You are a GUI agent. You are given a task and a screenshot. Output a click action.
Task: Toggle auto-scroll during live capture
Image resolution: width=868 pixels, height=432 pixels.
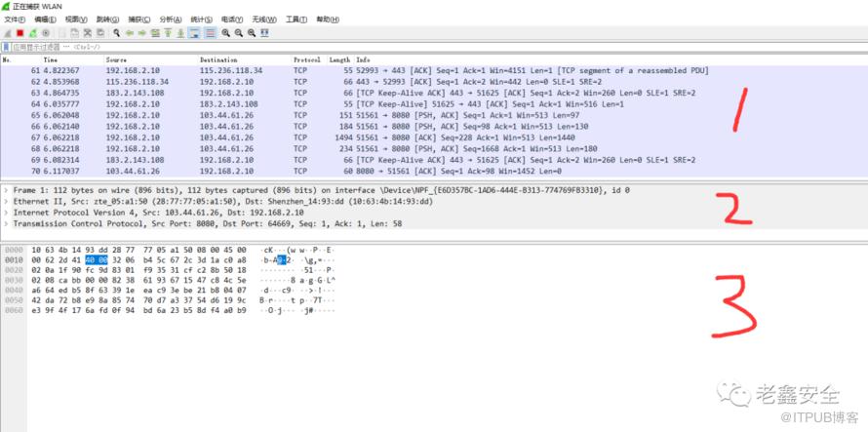(x=194, y=33)
